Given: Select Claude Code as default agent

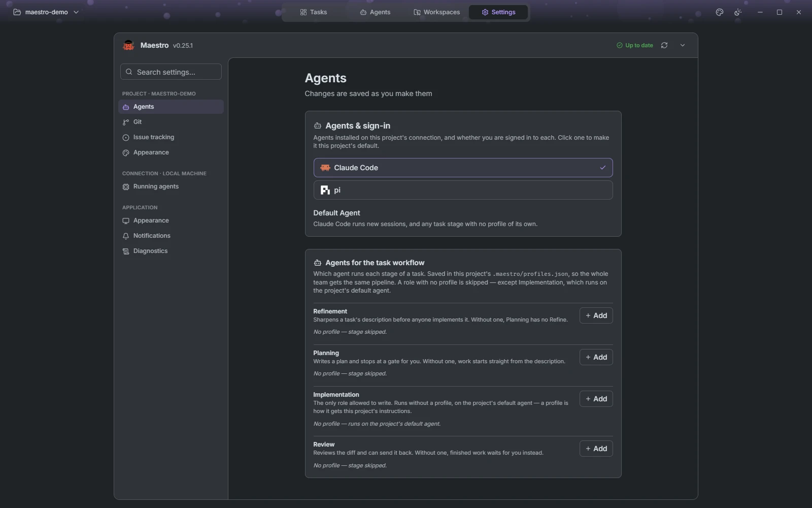Looking at the screenshot, I should [463, 168].
